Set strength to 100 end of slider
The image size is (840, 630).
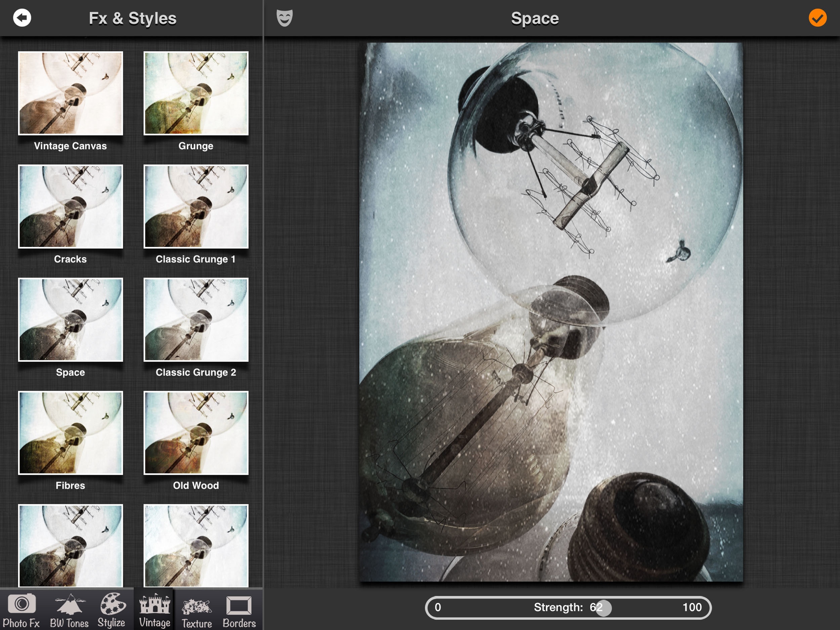692,607
